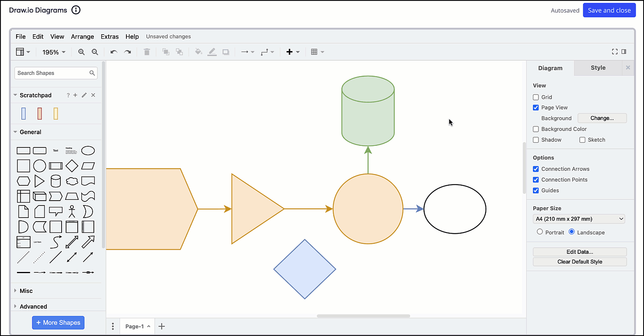Image resolution: width=644 pixels, height=336 pixels.
Task: Enable the Grid checkbox
Action: point(536,97)
